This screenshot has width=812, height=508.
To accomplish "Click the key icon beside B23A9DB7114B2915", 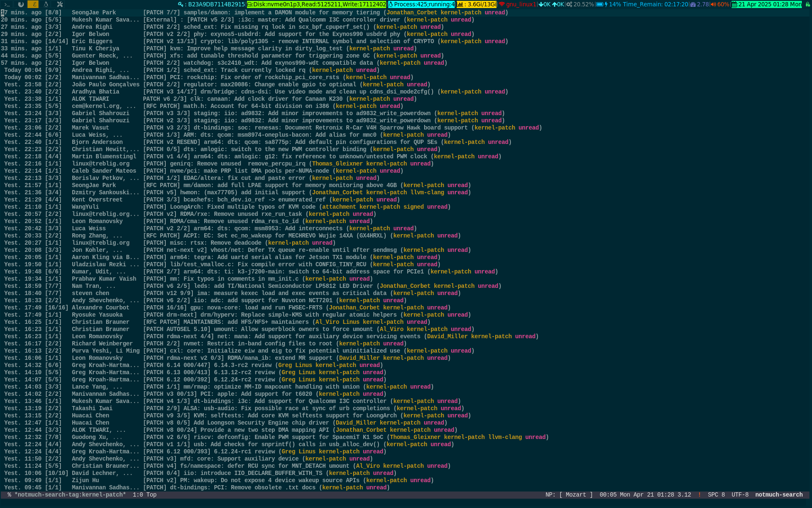I will point(181,4).
